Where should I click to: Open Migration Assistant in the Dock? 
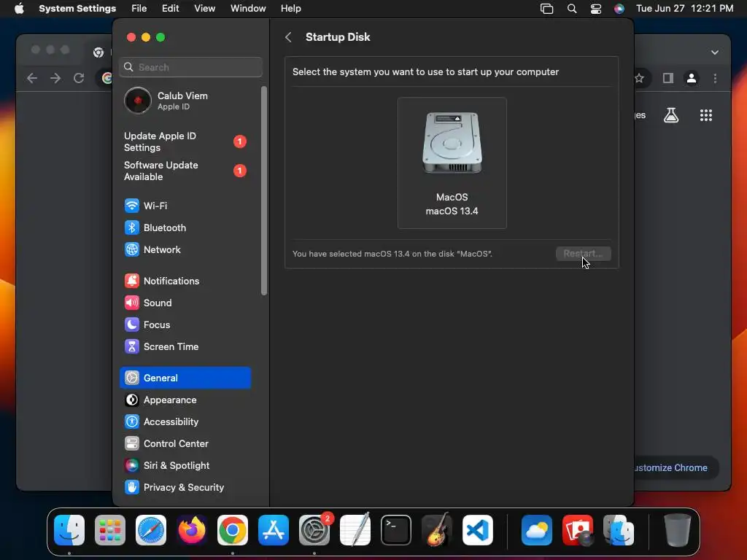pyautogui.click(x=619, y=530)
